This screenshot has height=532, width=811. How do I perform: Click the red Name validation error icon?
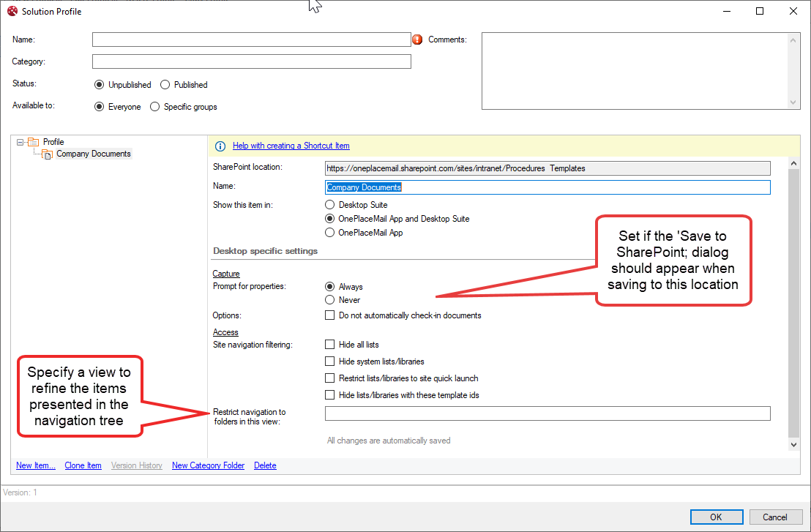click(x=418, y=40)
